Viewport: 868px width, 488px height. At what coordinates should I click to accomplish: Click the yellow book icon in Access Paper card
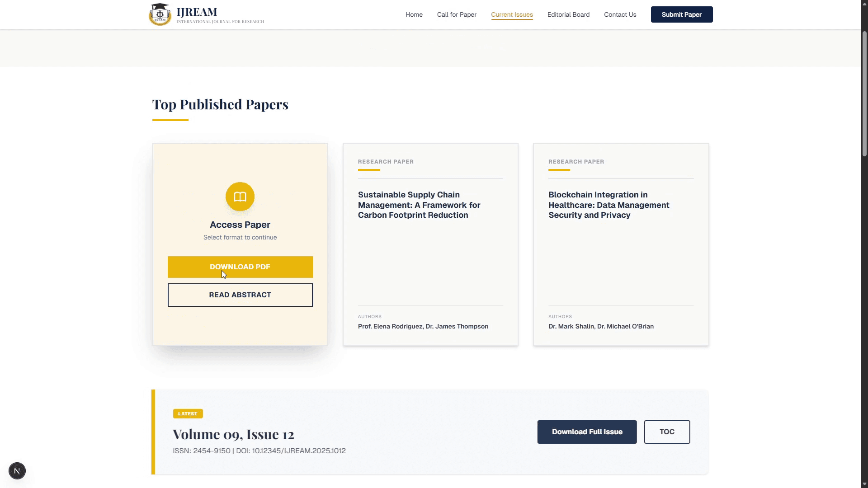tap(240, 197)
